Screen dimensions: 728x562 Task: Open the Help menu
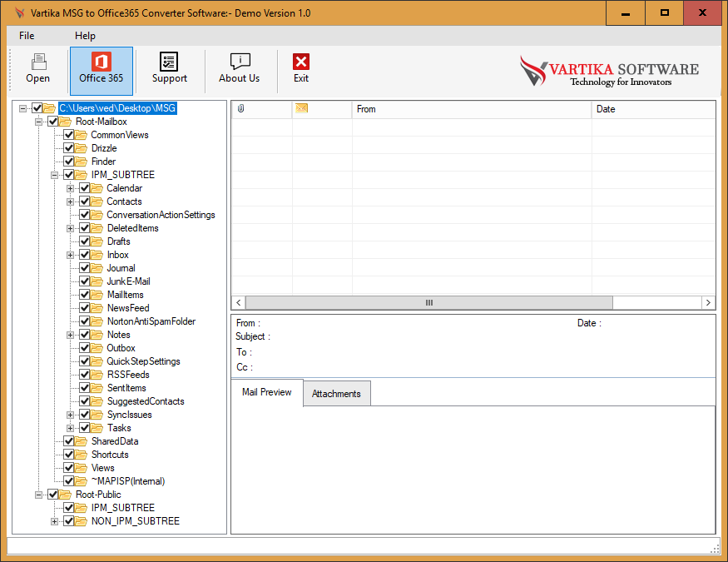pyautogui.click(x=85, y=36)
